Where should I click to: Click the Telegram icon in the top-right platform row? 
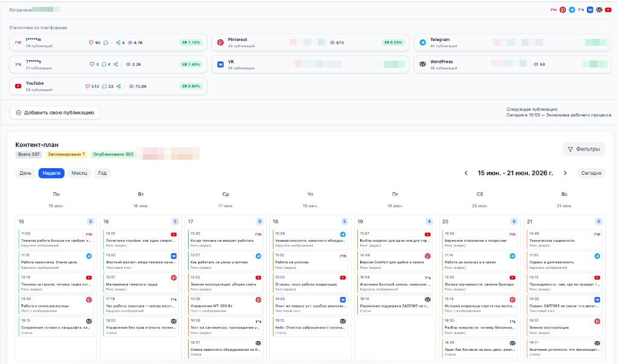(572, 10)
